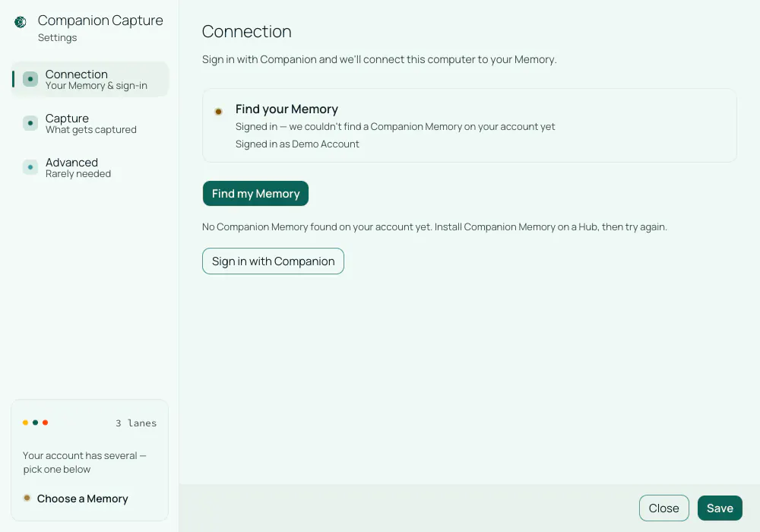Click the Find my Memory button
The width and height of the screenshot is (760, 532).
coord(255,193)
